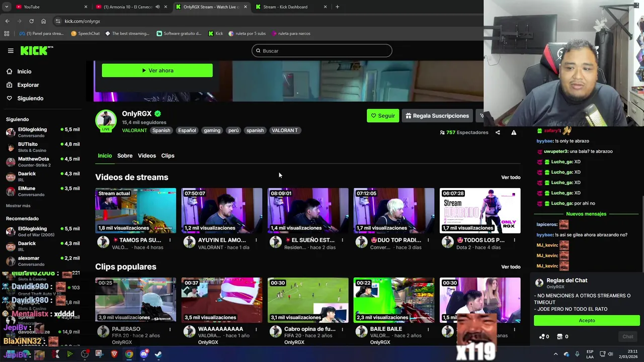Open the 07:50:07 video thumbnail
This screenshot has height=362, width=644.
(222, 211)
